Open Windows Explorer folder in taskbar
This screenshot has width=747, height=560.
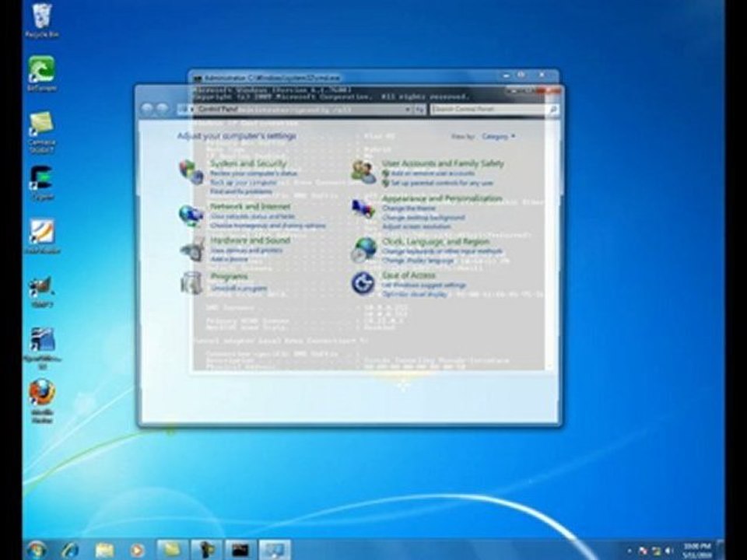(104, 551)
